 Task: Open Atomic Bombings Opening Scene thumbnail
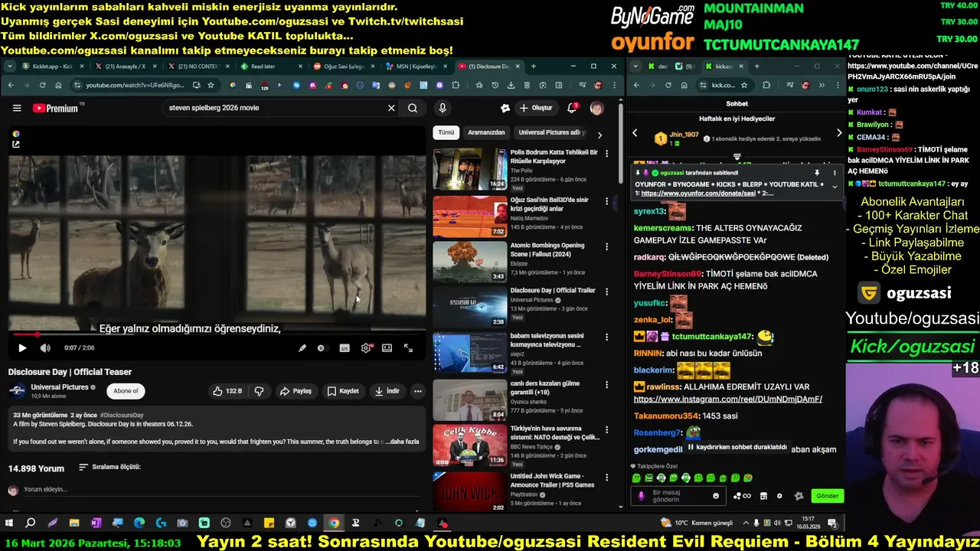469,262
